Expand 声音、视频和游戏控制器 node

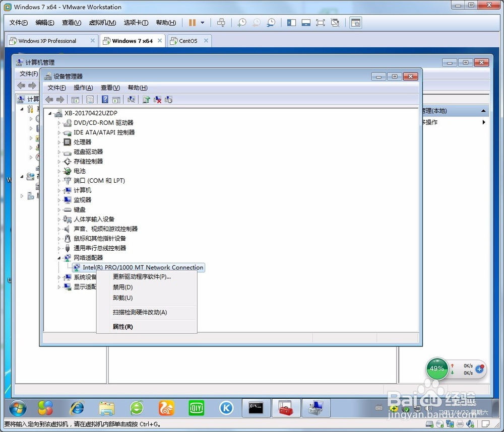pos(59,229)
